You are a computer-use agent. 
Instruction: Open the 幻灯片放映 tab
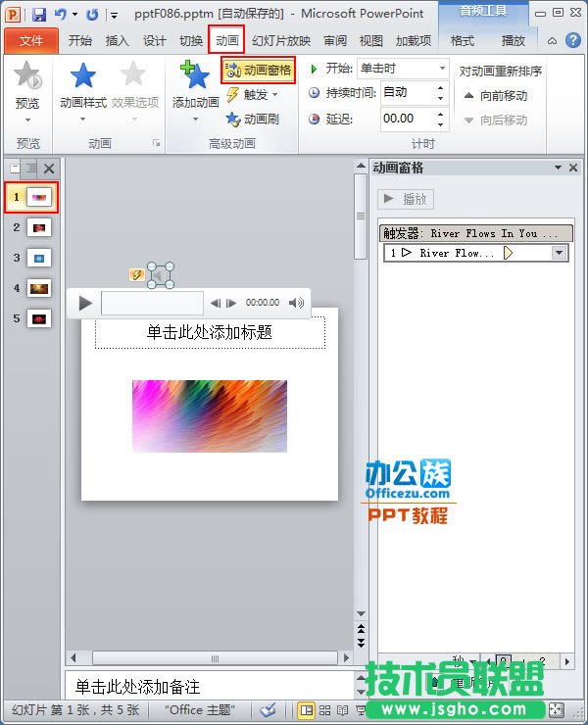pos(281,41)
